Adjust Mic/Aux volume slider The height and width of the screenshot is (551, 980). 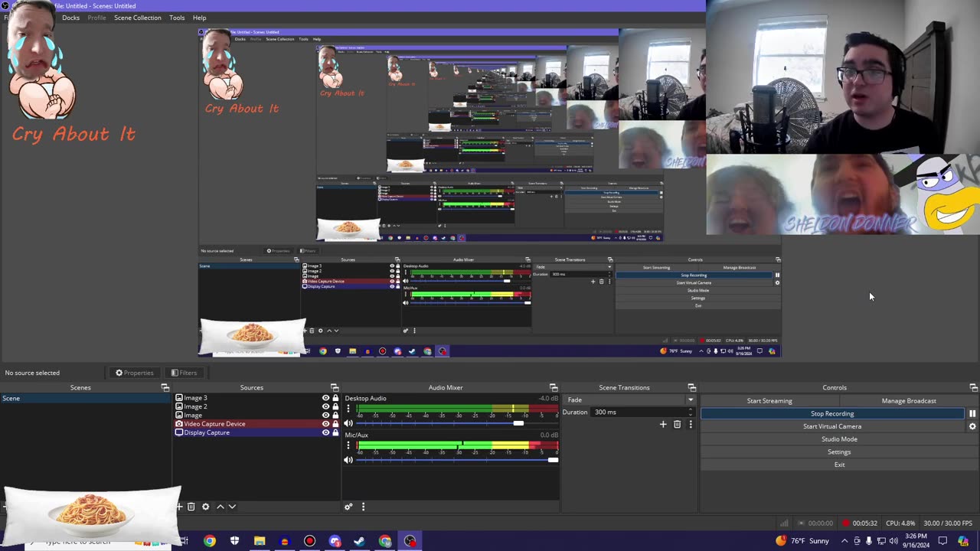[457, 460]
